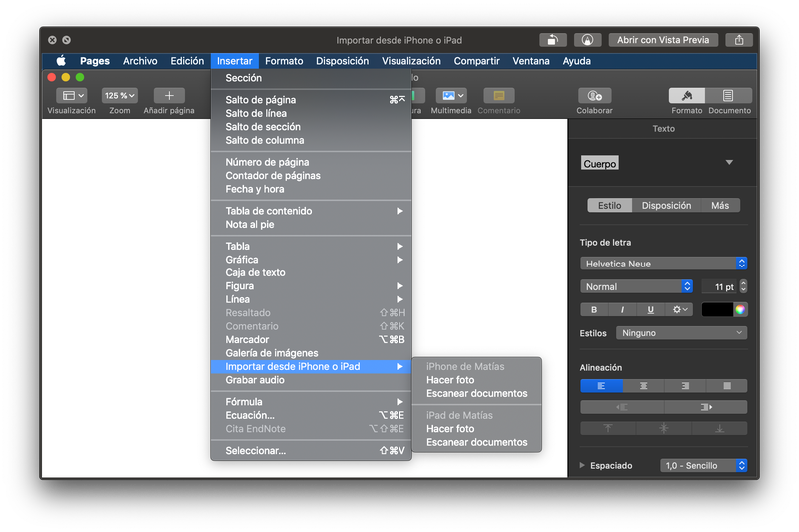Click the Cuerpo style name box
The image size is (799, 532).
pyautogui.click(x=600, y=163)
